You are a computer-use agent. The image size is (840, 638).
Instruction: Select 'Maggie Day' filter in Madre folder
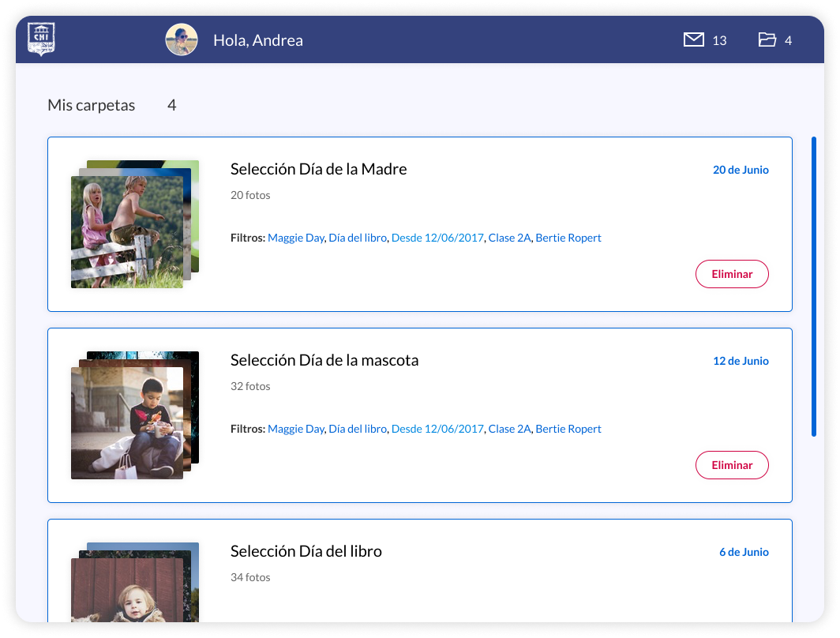click(x=296, y=238)
